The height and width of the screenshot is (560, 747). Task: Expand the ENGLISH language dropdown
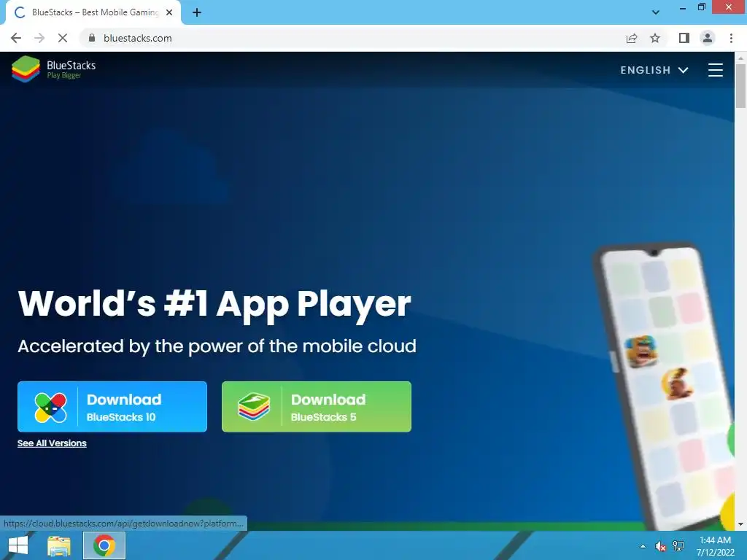coord(654,70)
